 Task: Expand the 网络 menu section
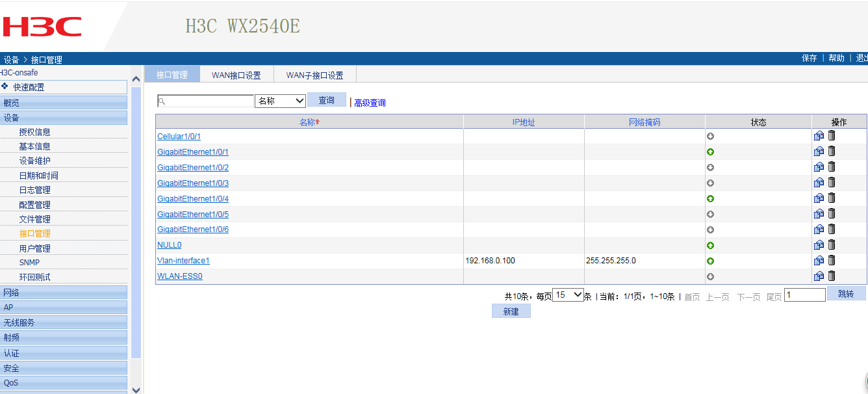(x=64, y=293)
